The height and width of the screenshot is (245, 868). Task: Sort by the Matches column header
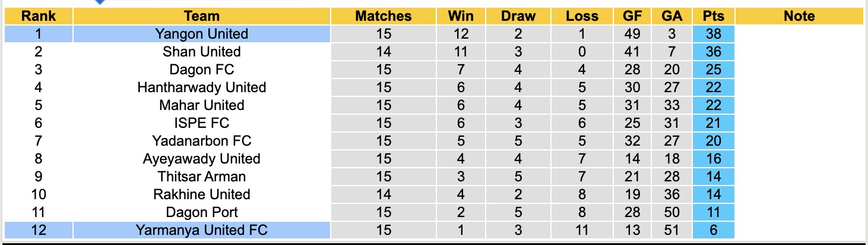pos(383,16)
